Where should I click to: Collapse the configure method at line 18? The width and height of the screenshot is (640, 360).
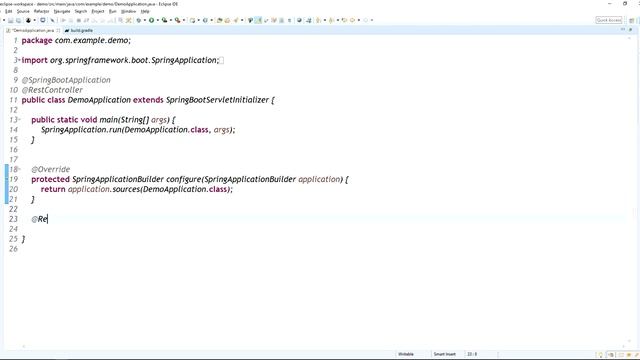coord(19,169)
